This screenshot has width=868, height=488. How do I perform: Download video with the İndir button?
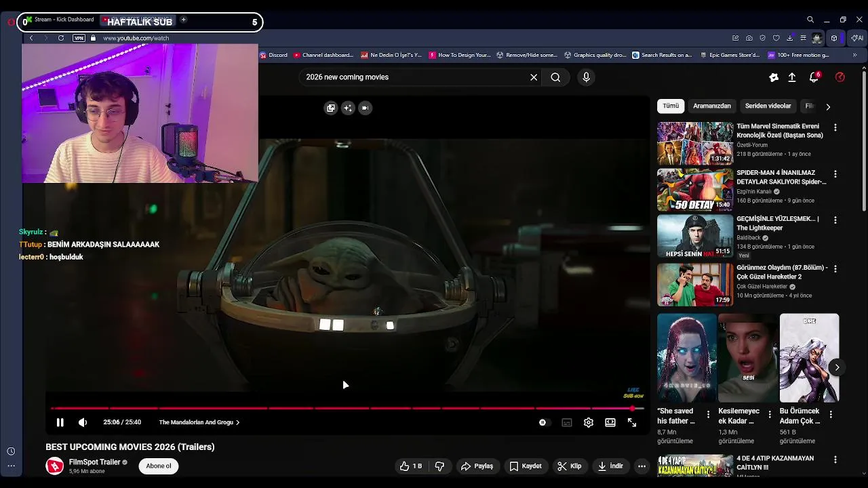coord(610,466)
